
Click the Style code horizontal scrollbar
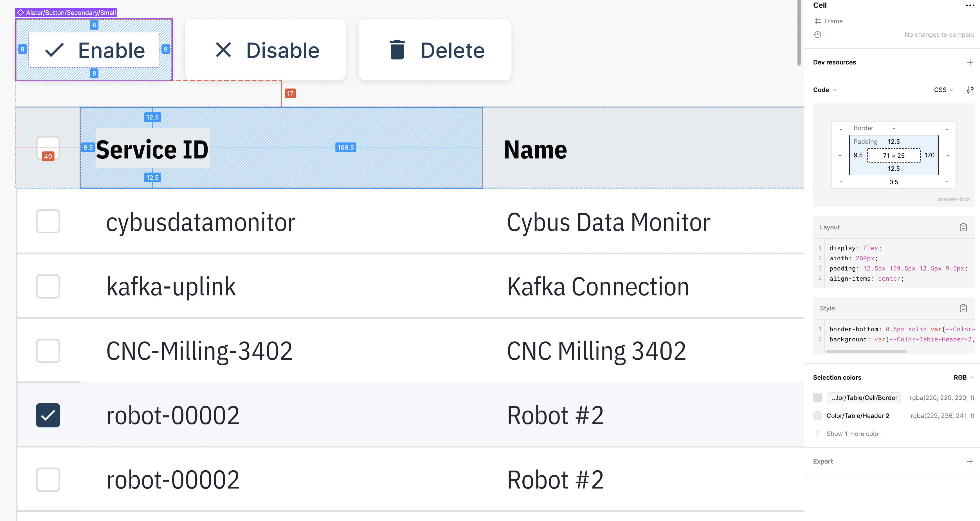pos(866,351)
